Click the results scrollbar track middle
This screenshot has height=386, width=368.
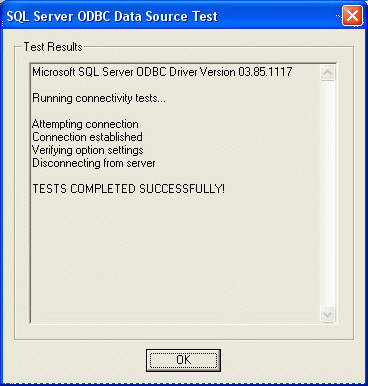(327, 193)
